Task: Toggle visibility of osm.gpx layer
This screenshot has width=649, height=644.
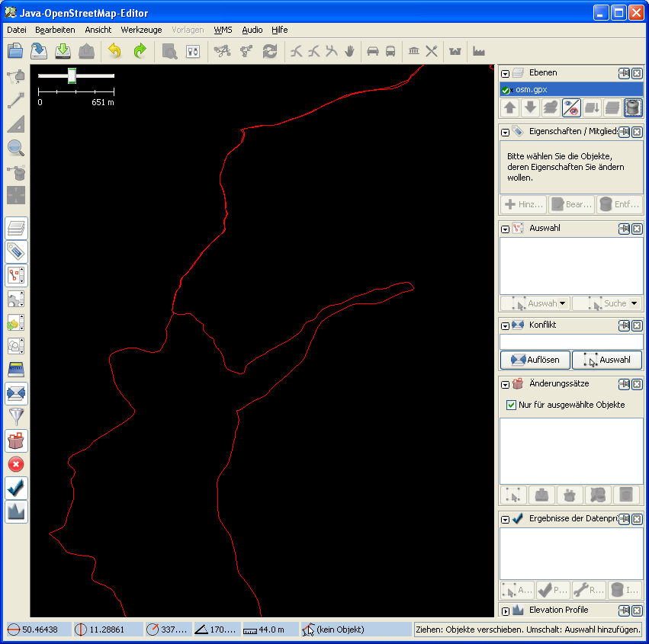Action: (x=506, y=90)
